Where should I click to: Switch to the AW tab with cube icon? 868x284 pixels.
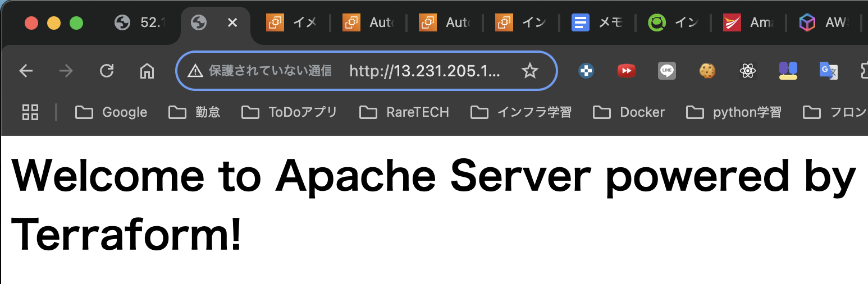[823, 22]
